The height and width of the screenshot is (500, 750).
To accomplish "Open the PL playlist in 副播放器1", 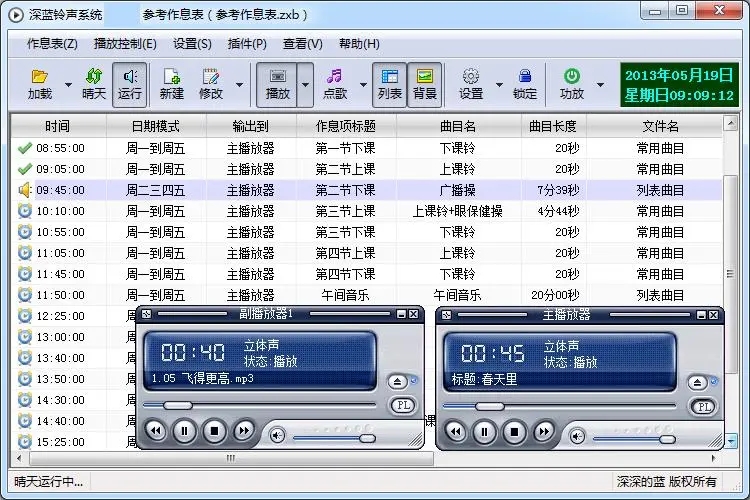I will point(403,406).
